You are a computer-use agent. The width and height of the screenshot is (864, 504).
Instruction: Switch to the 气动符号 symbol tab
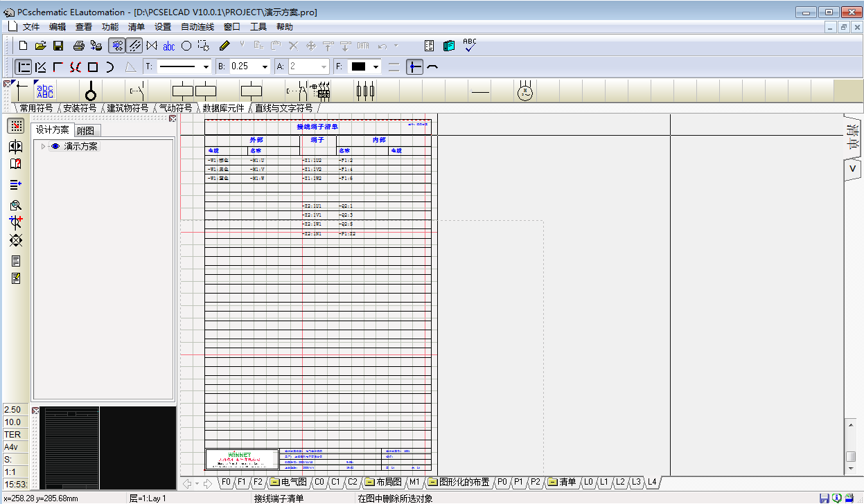pyautogui.click(x=175, y=109)
